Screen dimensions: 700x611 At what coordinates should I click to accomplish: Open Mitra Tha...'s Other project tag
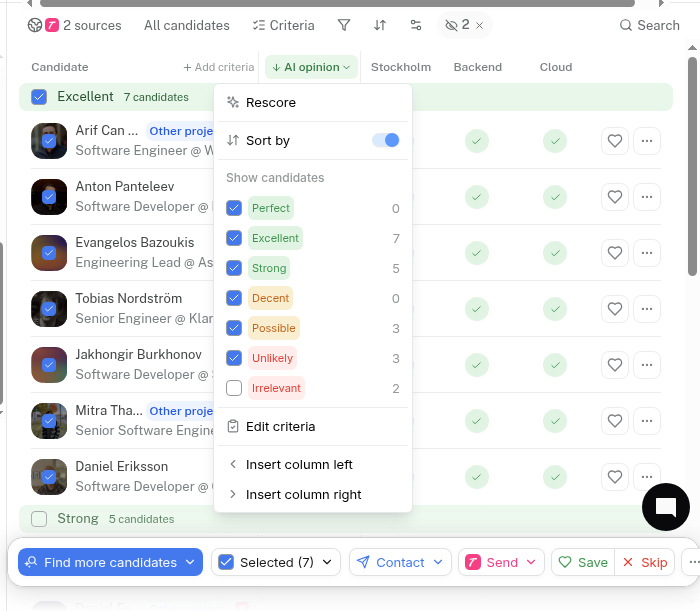point(180,411)
